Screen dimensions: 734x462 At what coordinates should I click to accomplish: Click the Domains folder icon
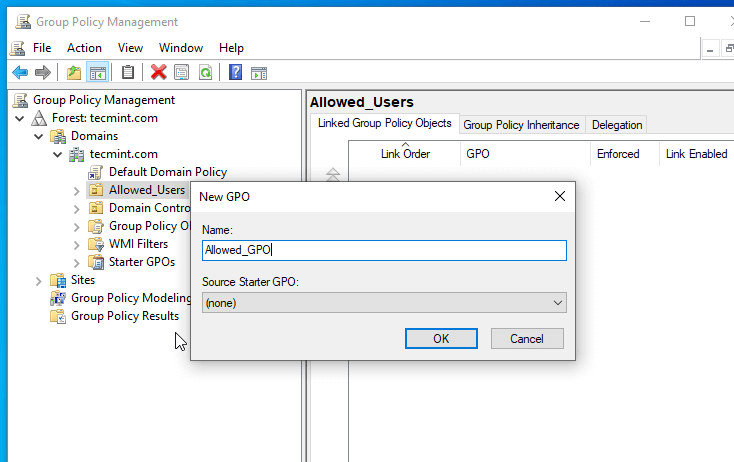point(58,136)
